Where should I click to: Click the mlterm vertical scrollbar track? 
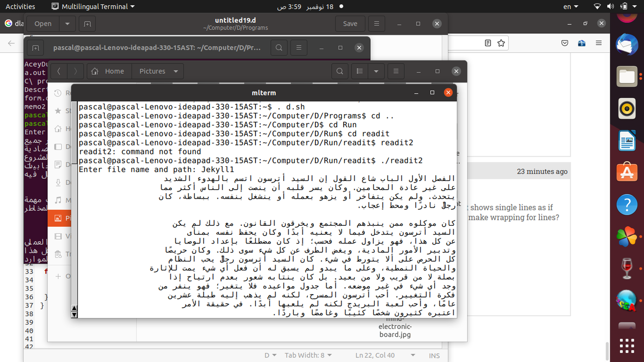[74, 203]
